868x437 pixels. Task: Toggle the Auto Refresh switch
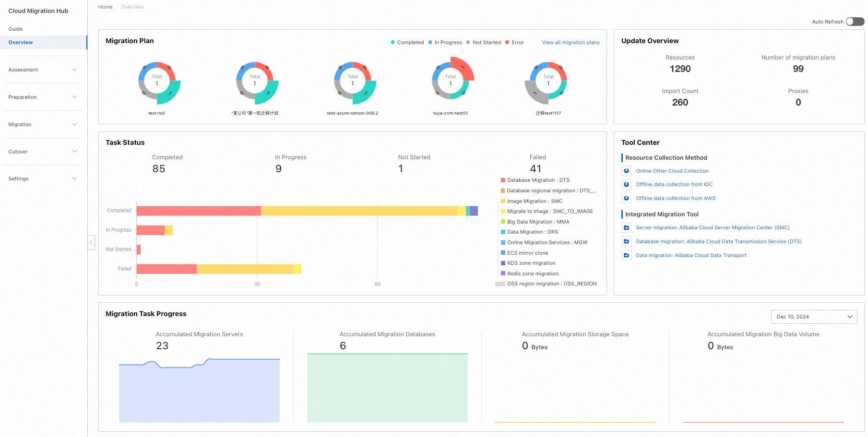855,22
